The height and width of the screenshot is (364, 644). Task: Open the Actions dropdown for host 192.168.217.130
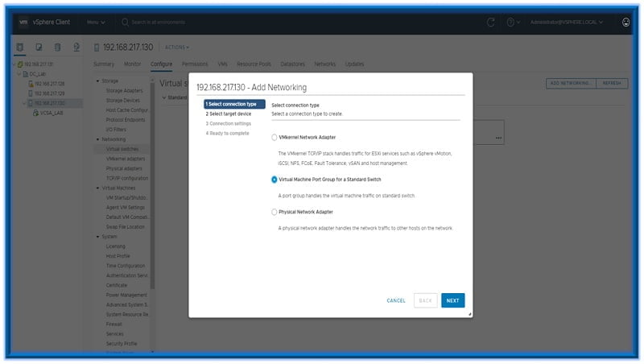177,47
